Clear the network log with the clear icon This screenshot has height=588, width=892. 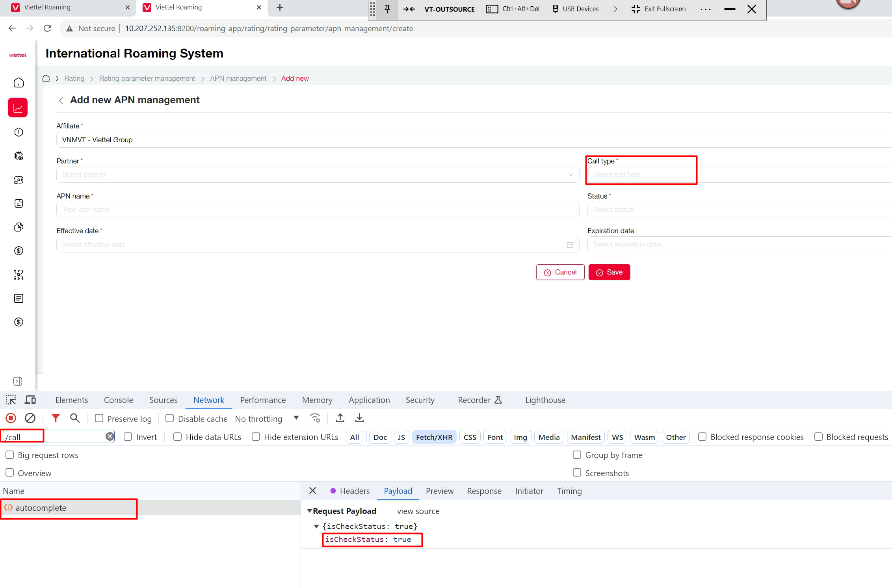click(30, 418)
